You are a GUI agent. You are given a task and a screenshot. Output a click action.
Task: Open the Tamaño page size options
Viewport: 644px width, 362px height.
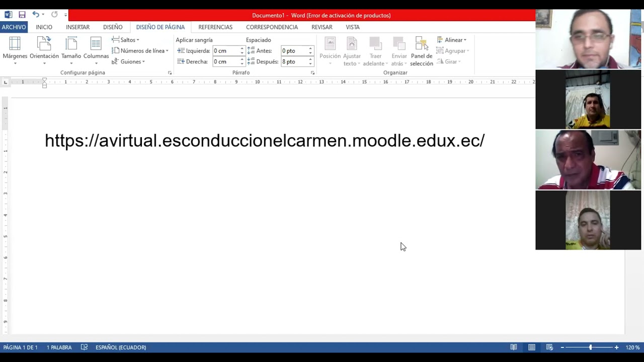click(71, 50)
